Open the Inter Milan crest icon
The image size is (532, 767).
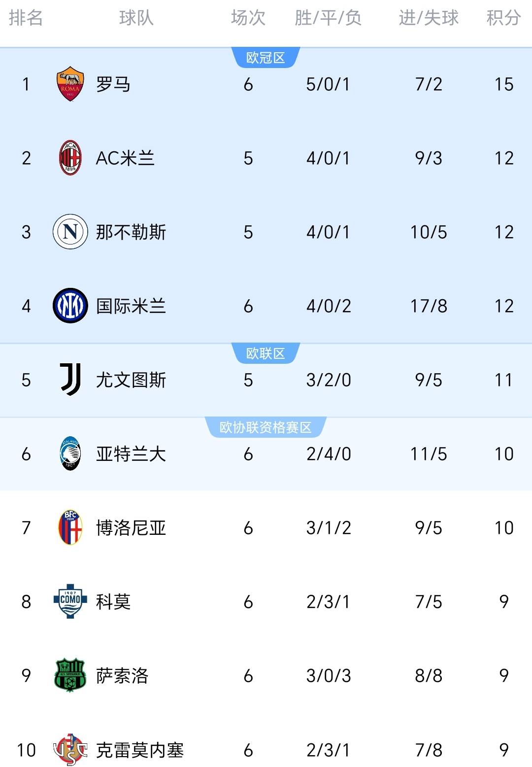(x=70, y=306)
